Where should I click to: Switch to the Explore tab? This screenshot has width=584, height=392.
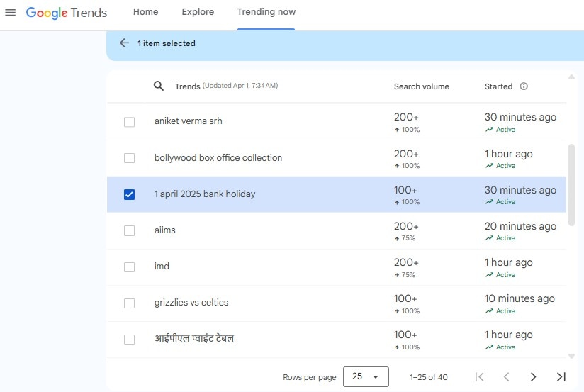coord(198,12)
